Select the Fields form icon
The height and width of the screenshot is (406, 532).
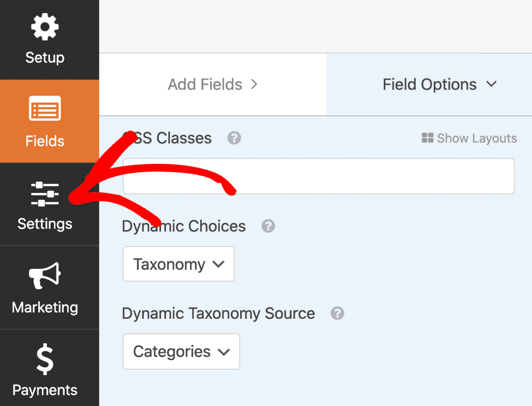pyautogui.click(x=45, y=108)
